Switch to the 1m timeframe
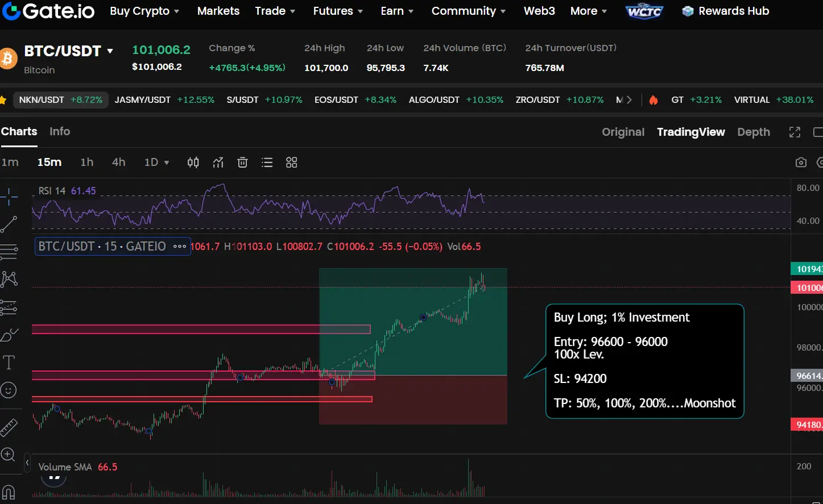 pos(10,163)
